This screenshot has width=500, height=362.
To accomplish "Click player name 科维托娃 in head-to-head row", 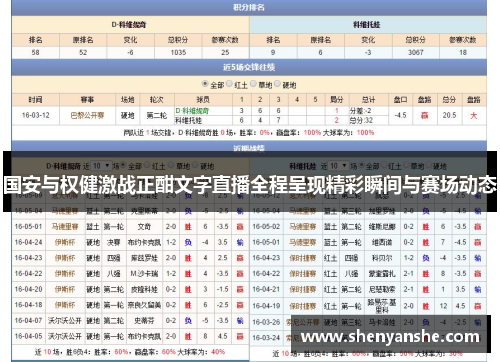I will pos(188,120).
